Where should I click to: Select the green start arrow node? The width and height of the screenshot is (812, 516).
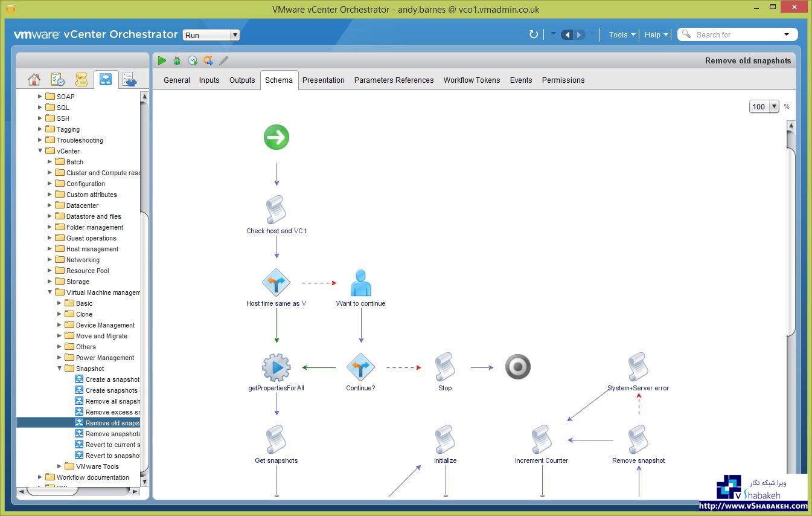(277, 137)
